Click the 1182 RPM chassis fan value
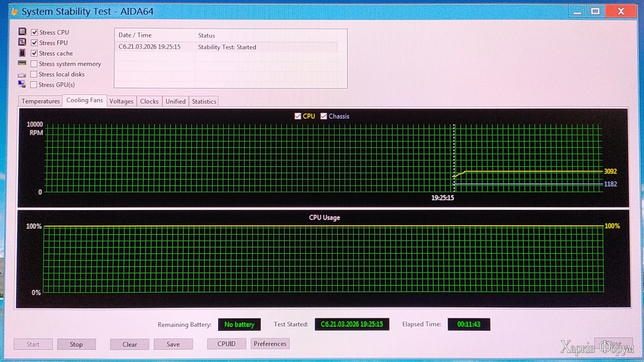This screenshot has height=362, width=644. click(x=610, y=184)
